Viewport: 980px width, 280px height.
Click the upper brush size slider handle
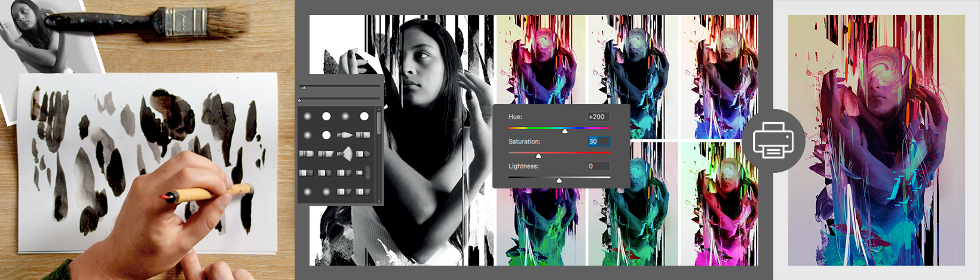tap(304, 88)
